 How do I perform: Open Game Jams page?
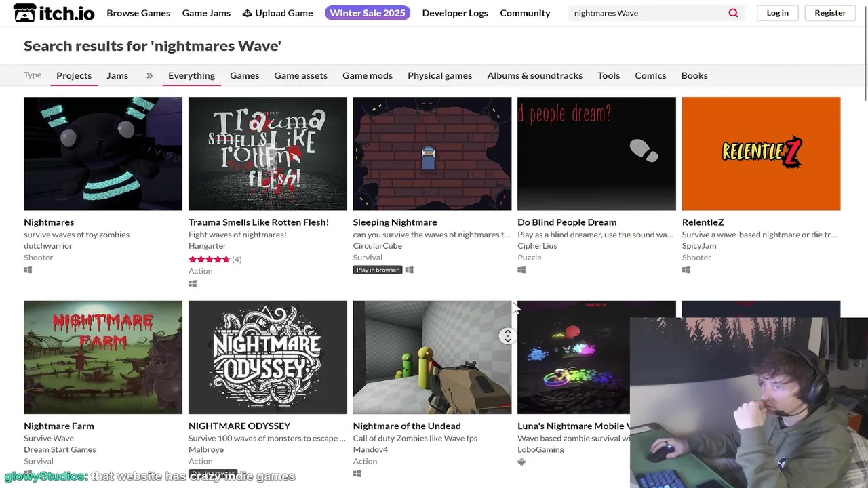tap(206, 13)
